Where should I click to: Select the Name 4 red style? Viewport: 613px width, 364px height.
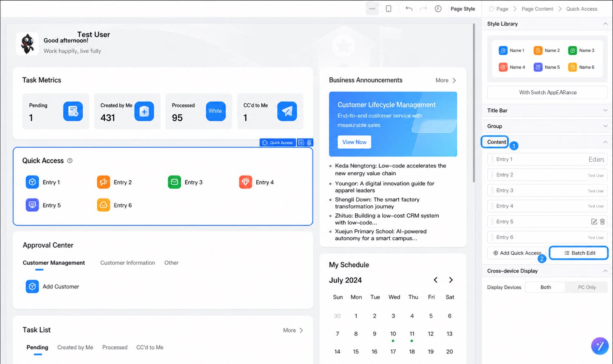(x=512, y=67)
